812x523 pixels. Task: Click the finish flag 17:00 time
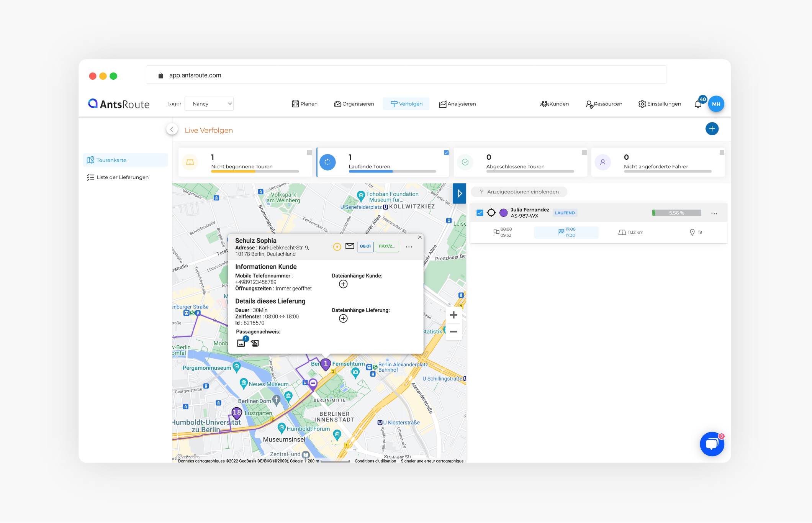coord(566,233)
